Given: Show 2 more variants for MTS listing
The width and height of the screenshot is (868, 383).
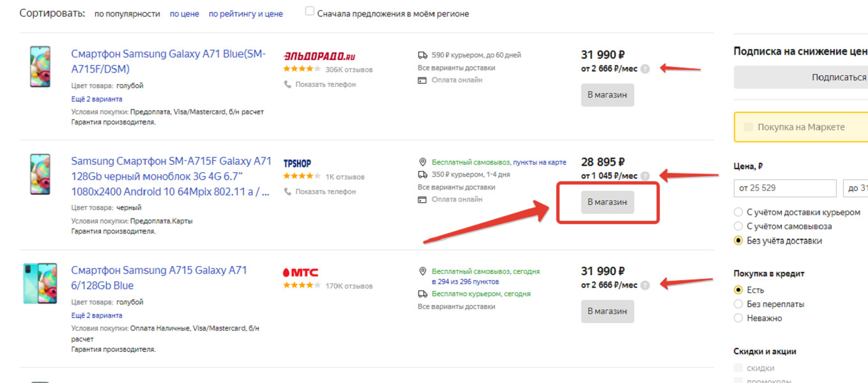Looking at the screenshot, I should click(x=96, y=315).
